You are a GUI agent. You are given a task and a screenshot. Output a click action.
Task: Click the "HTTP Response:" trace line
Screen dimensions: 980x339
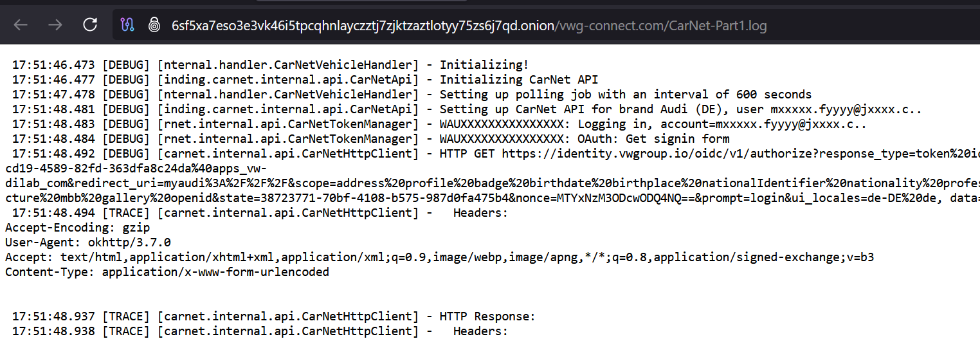coord(273,316)
